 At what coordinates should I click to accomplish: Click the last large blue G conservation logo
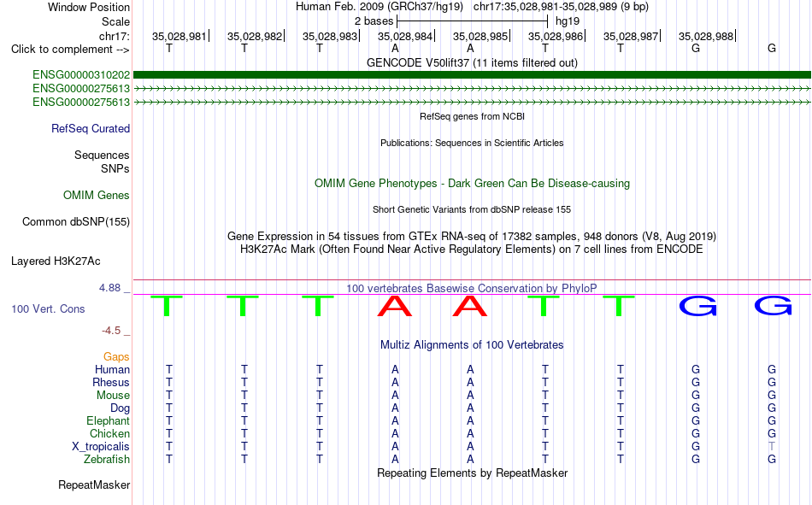coord(773,306)
